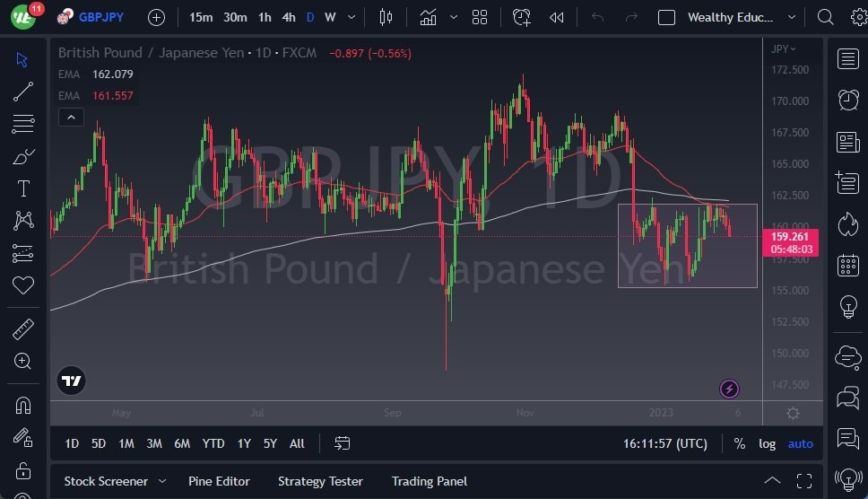Open the watchlist panel
868x499 pixels.
(x=848, y=58)
